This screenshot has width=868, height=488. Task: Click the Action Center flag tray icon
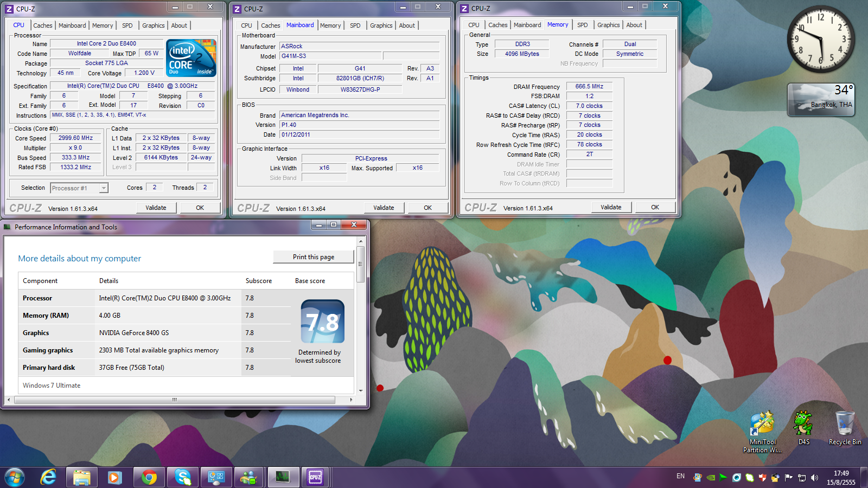tap(788, 478)
